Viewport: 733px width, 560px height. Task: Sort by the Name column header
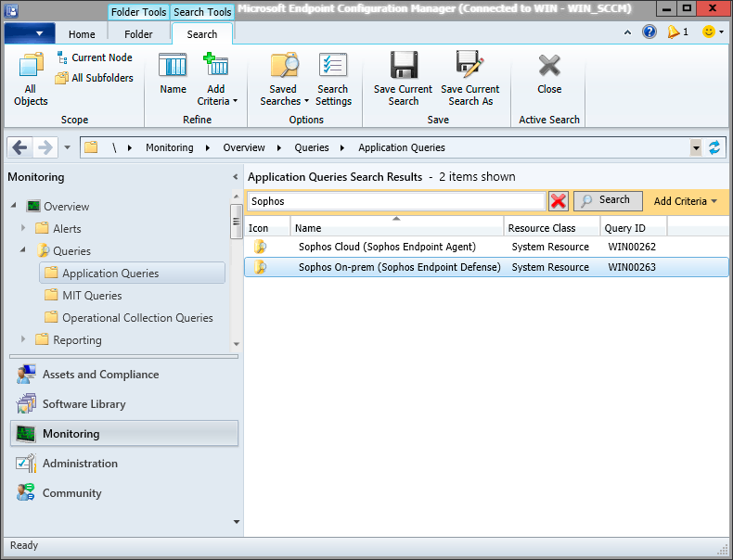tap(397, 228)
